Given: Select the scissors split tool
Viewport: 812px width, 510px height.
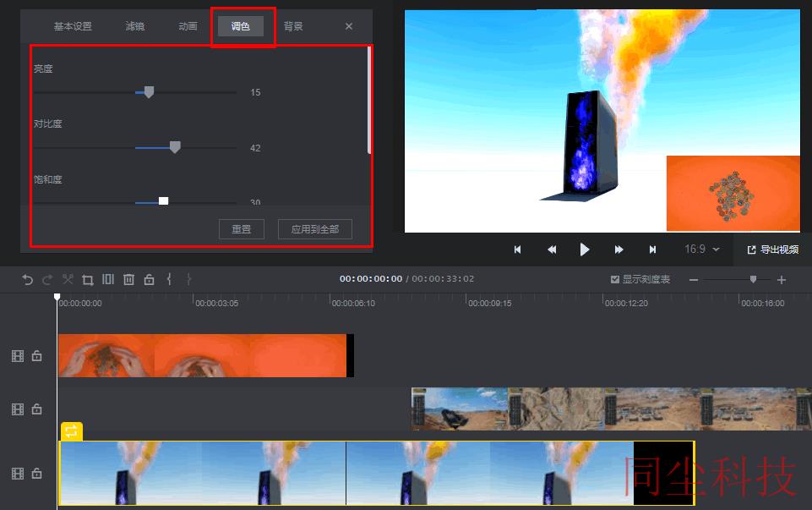Looking at the screenshot, I should coord(68,279).
